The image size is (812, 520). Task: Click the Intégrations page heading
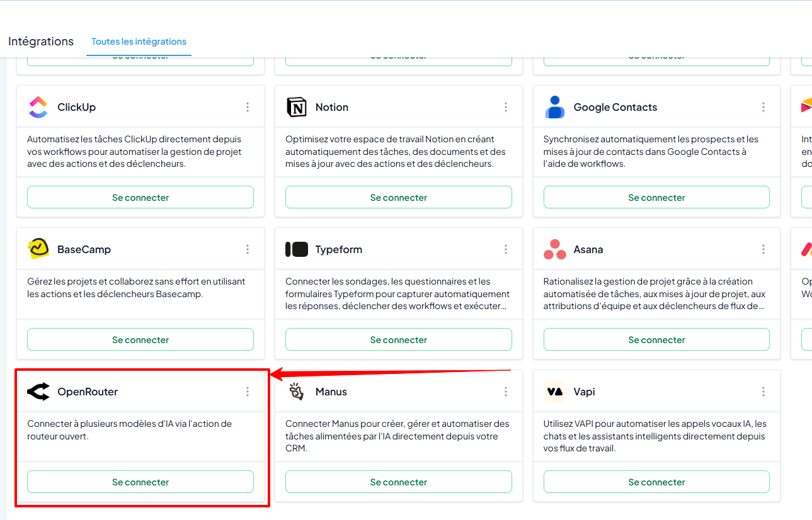(41, 42)
